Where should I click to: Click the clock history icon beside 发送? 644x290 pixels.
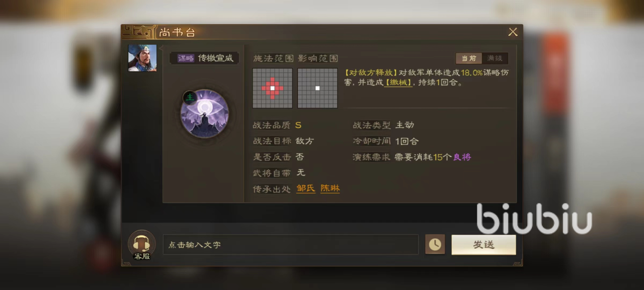[x=435, y=245]
